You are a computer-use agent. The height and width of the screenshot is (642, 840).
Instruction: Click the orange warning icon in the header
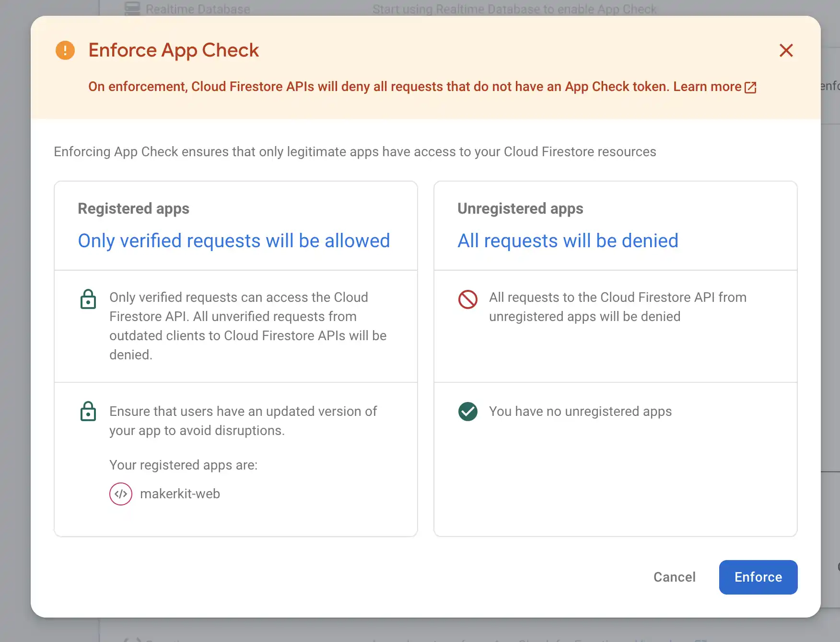65,50
